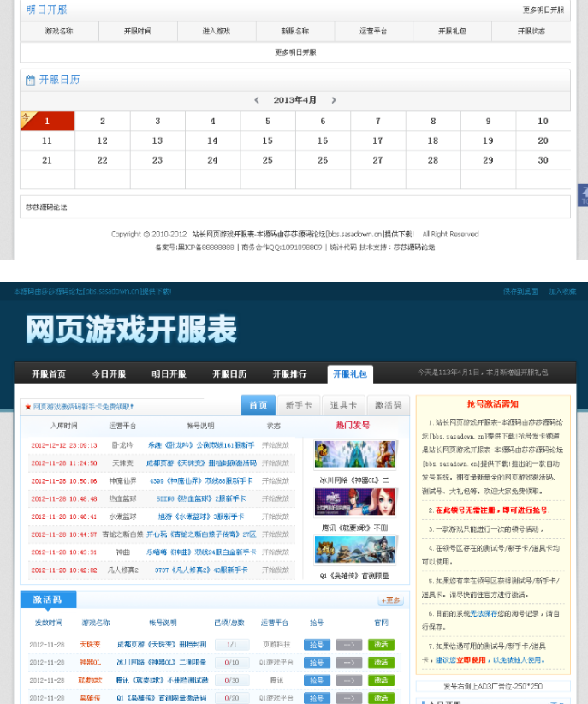Screen dimensions: 588x704
Task: Click the arrow button in 天珠变 row
Action: 348,645
